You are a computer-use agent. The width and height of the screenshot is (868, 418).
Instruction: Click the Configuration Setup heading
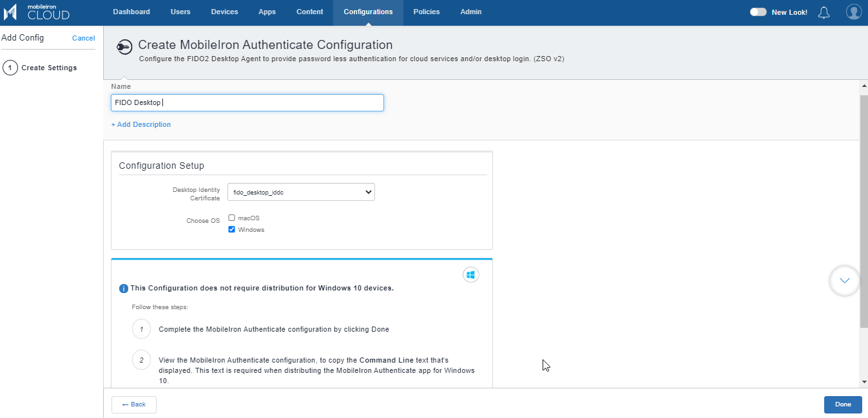[x=162, y=166]
